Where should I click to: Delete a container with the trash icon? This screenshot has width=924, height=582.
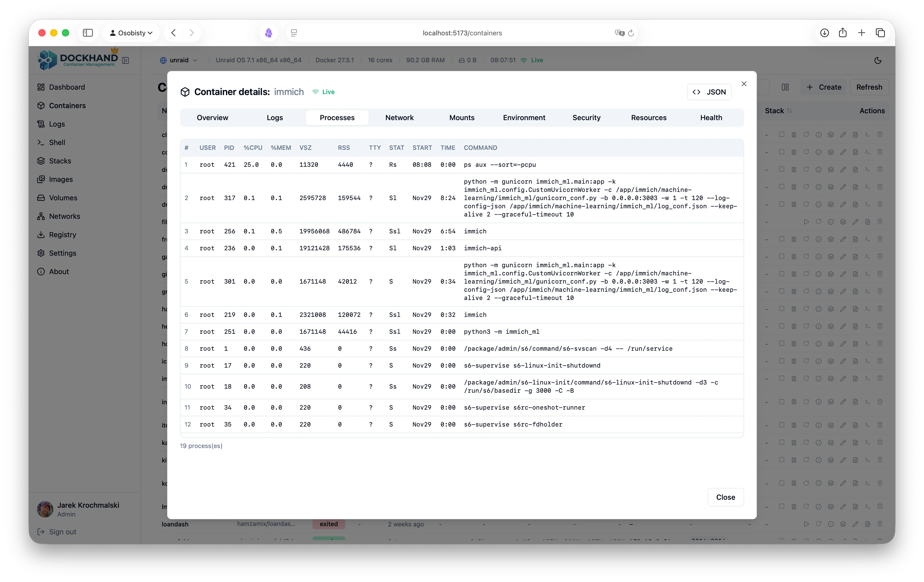880,135
